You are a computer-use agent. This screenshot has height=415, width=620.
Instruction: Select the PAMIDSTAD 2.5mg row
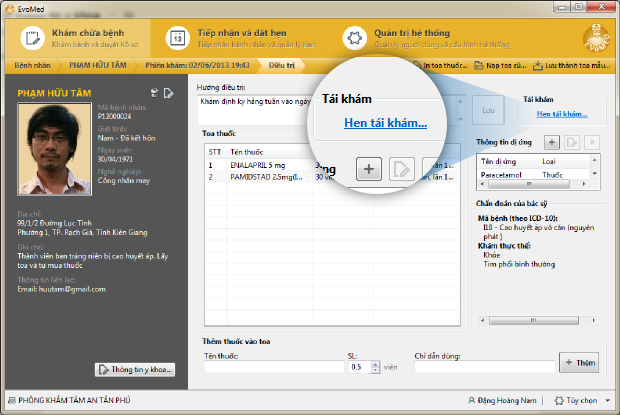pos(332,177)
